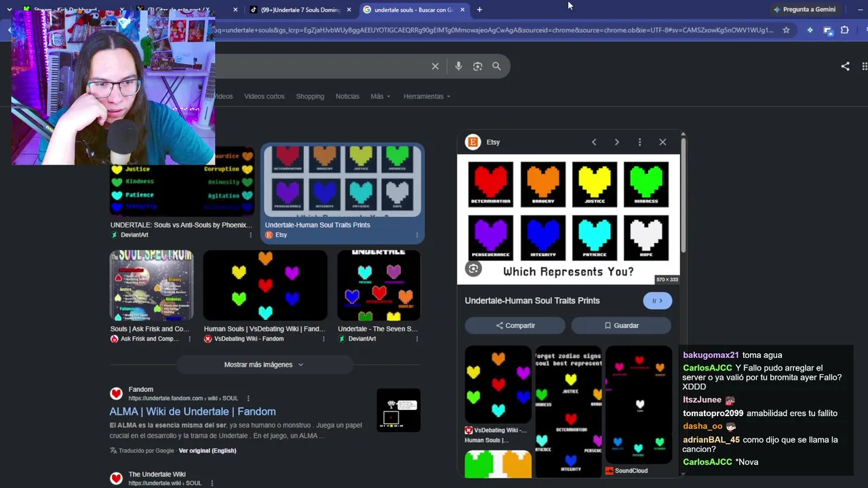The height and width of the screenshot is (488, 868).
Task: Open the menu next to undertale.wiki URL
Action: point(212,483)
